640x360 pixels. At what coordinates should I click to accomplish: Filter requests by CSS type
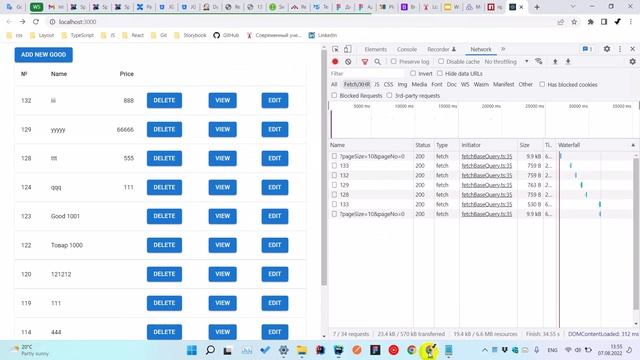388,84
